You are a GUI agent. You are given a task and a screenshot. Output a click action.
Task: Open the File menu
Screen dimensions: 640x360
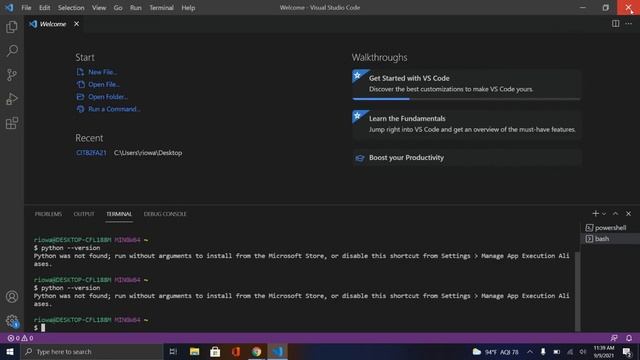click(26, 8)
